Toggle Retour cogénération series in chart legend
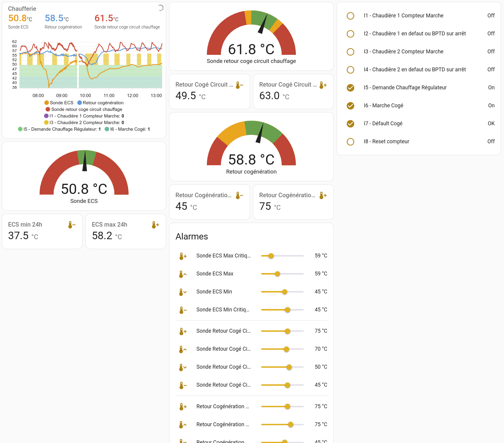This screenshot has height=443, width=504. coord(100,103)
